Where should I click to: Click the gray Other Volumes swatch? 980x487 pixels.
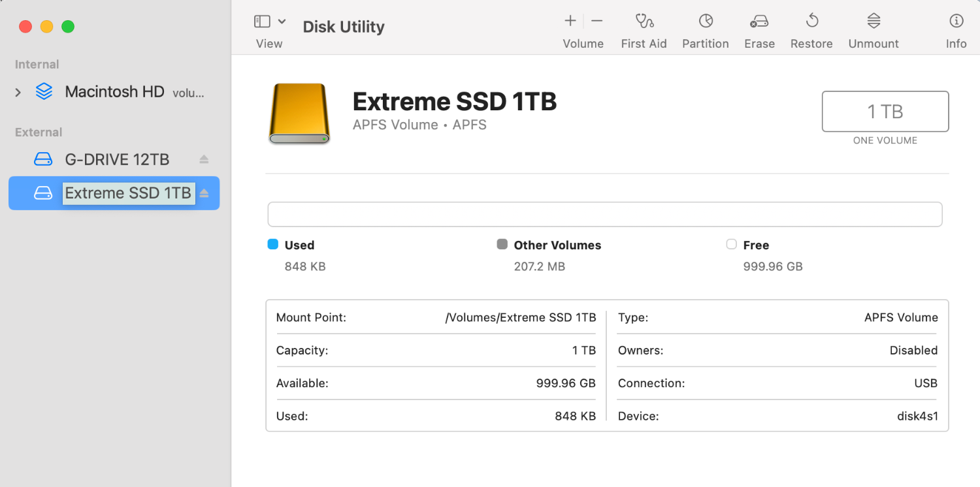(502, 244)
